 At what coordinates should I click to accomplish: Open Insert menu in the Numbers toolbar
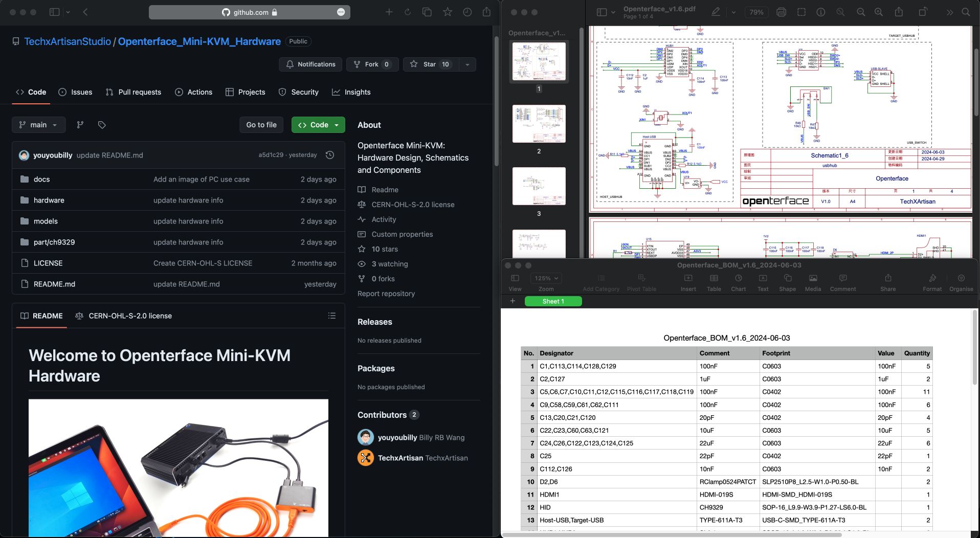click(688, 282)
